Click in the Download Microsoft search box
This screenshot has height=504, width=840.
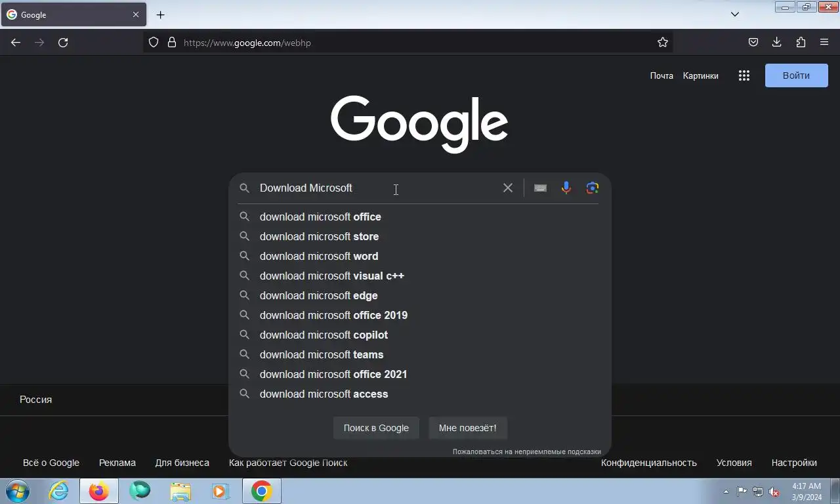[377, 188]
